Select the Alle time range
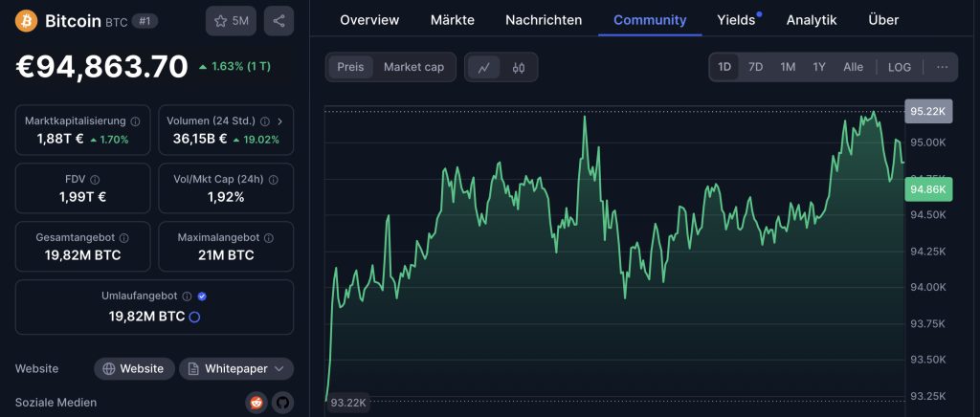Screen dimensions: 980x417 tap(853, 67)
